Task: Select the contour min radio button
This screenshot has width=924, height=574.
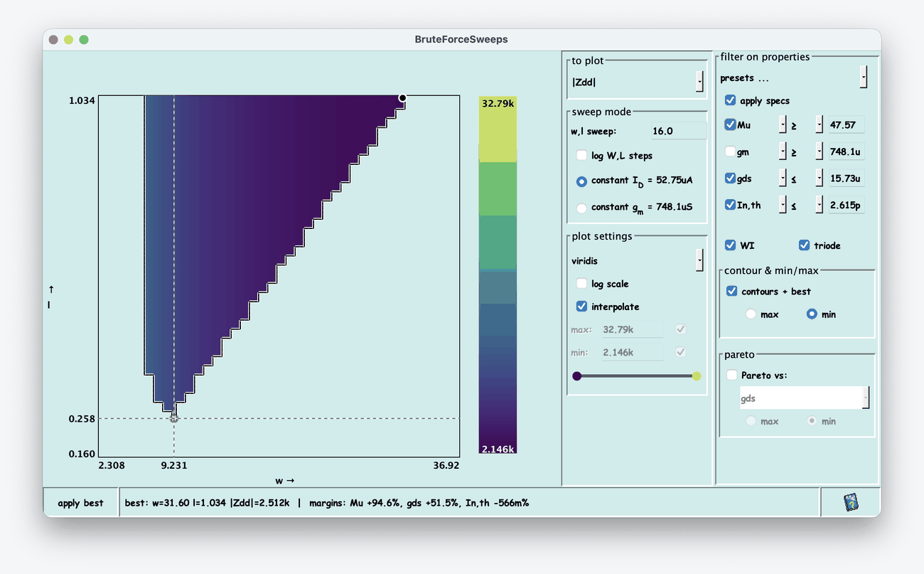Action: click(812, 314)
